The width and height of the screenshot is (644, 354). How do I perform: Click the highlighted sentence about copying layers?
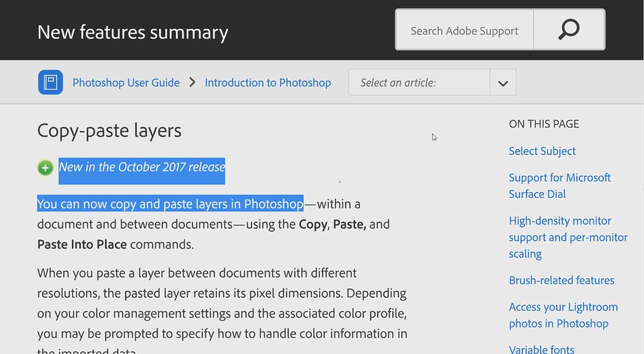(x=170, y=204)
